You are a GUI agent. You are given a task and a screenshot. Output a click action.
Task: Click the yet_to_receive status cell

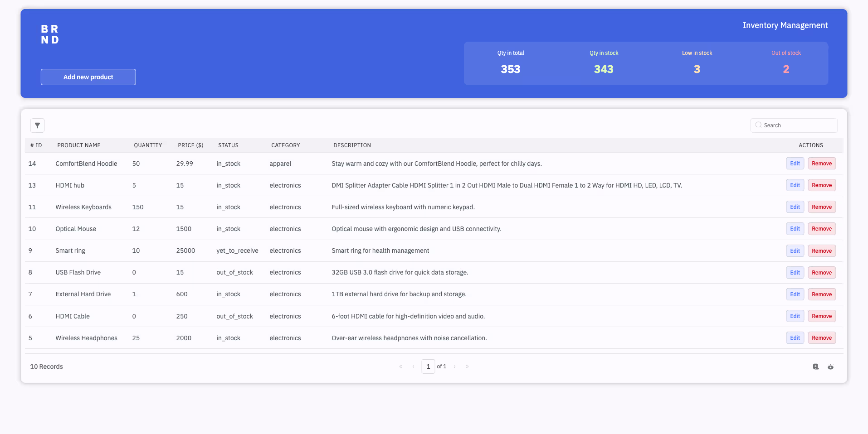click(x=237, y=251)
